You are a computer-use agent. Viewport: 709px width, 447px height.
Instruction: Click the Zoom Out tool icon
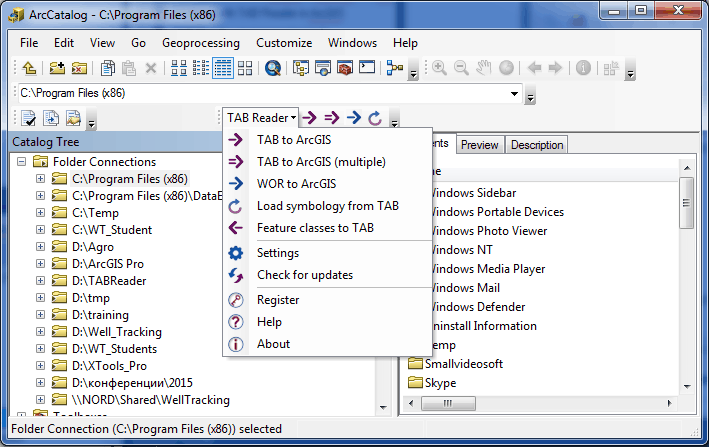tap(461, 68)
